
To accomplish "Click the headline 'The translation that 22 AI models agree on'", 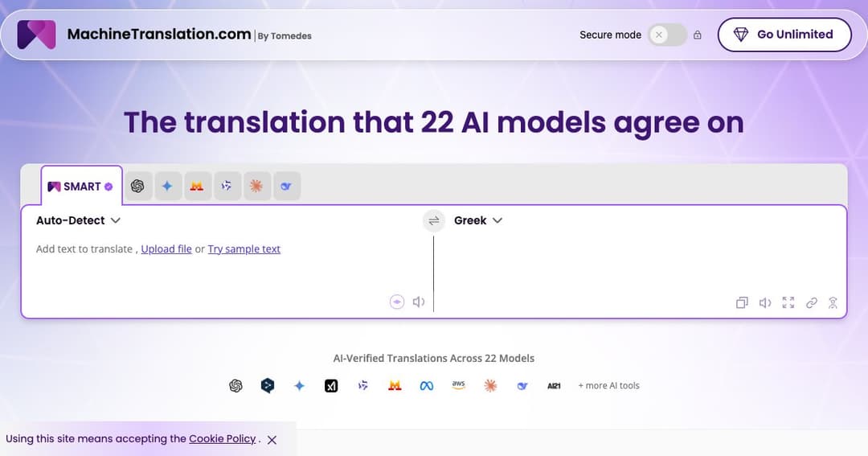I will point(433,122).
